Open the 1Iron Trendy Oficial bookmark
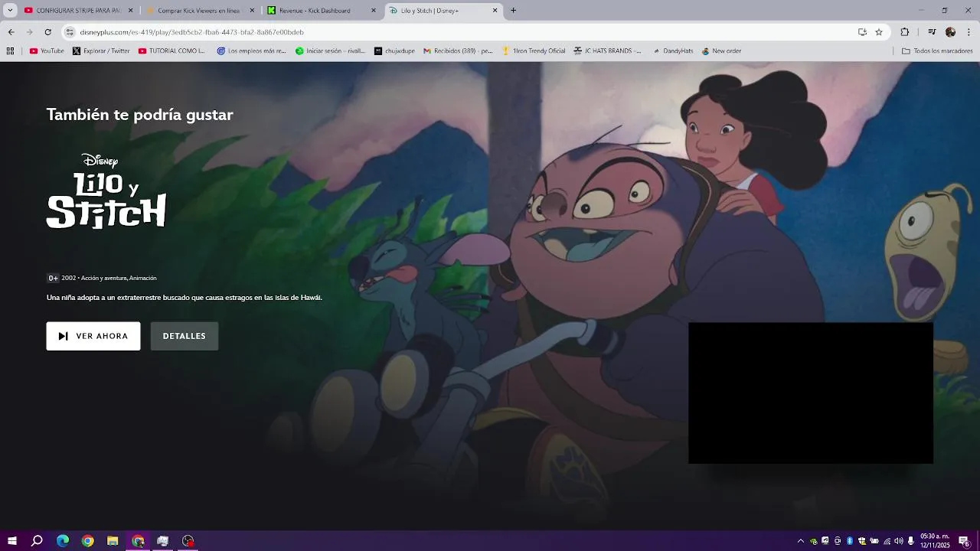980x551 pixels. (x=534, y=51)
